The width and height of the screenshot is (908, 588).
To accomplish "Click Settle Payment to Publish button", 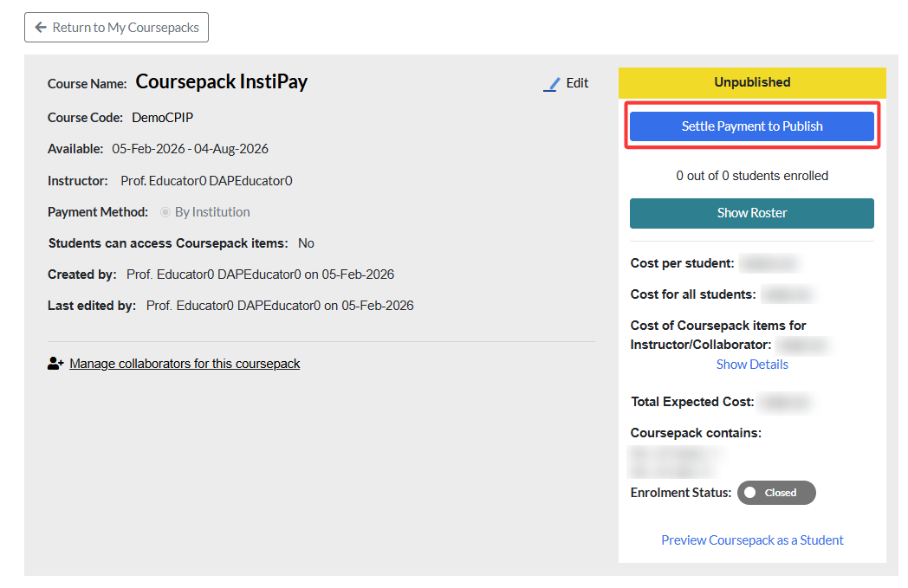I will click(x=752, y=126).
